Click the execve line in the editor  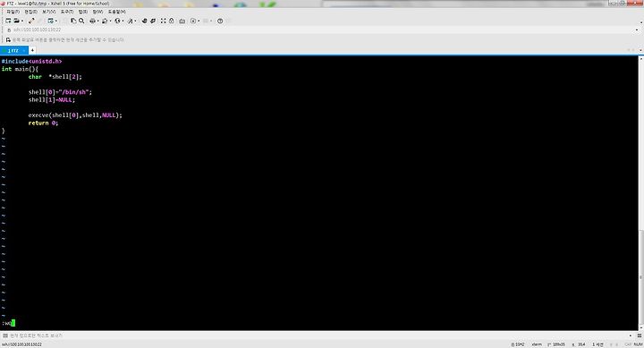(x=75, y=115)
